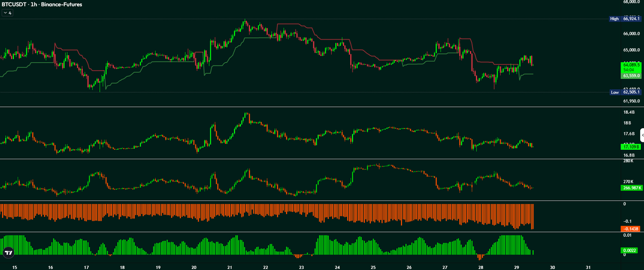Click the 16.8B axis label

628,155
